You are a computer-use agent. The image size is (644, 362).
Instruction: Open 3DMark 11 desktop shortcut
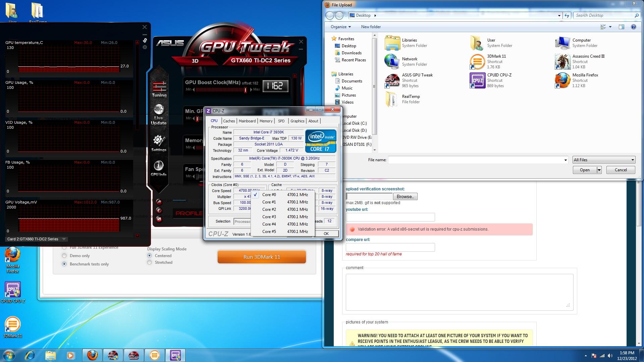13,327
